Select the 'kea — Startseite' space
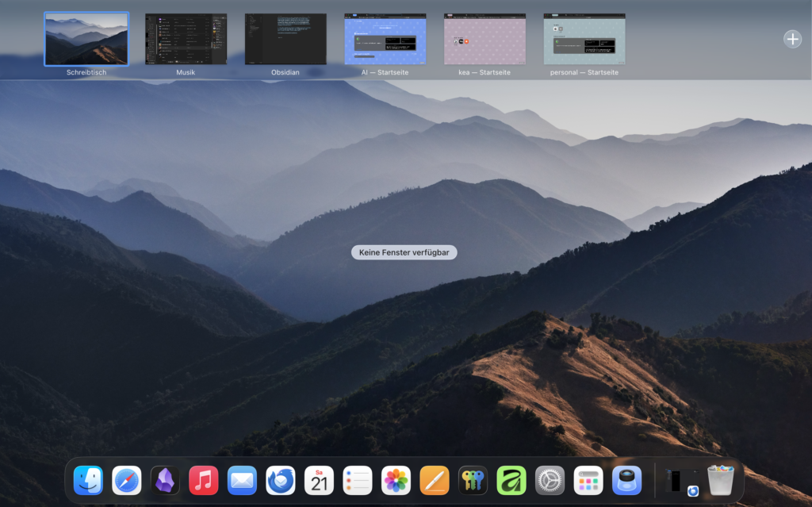The height and width of the screenshot is (507, 812). (485, 39)
